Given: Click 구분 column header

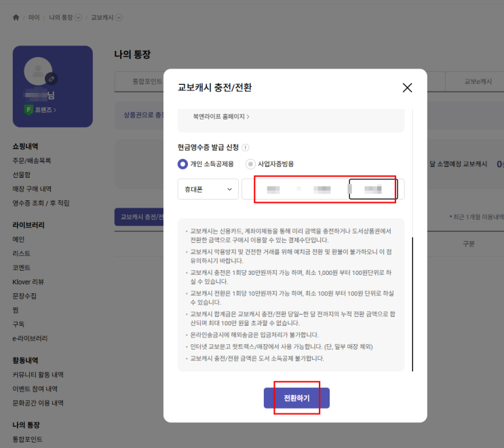Looking at the screenshot, I should (x=468, y=244).
